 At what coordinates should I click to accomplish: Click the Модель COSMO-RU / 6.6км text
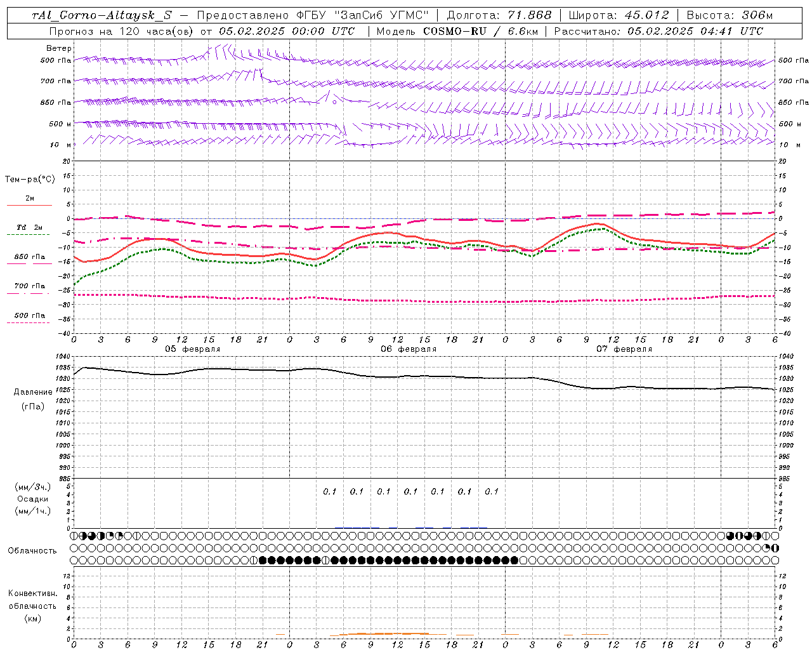tap(457, 31)
